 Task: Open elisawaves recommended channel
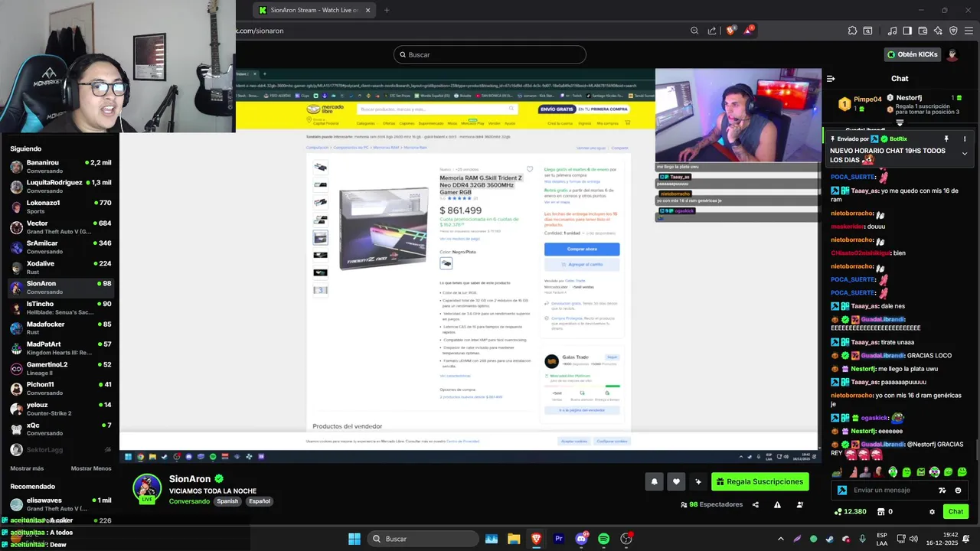point(60,504)
